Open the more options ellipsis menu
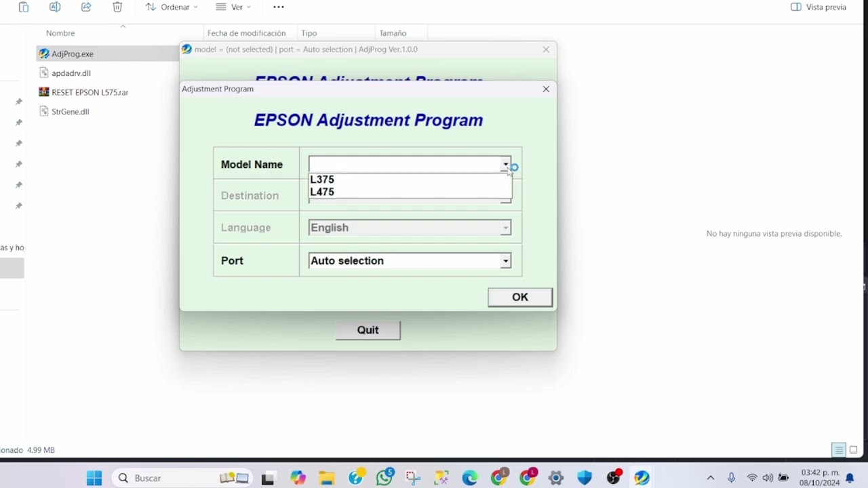 (x=279, y=7)
